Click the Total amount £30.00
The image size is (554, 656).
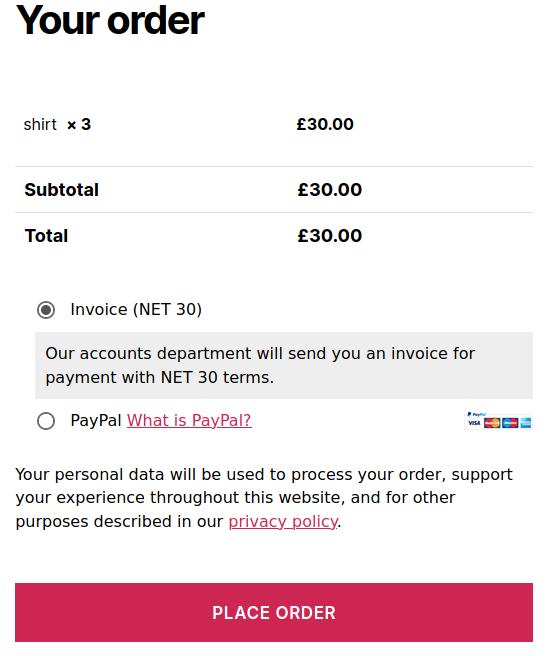(330, 236)
